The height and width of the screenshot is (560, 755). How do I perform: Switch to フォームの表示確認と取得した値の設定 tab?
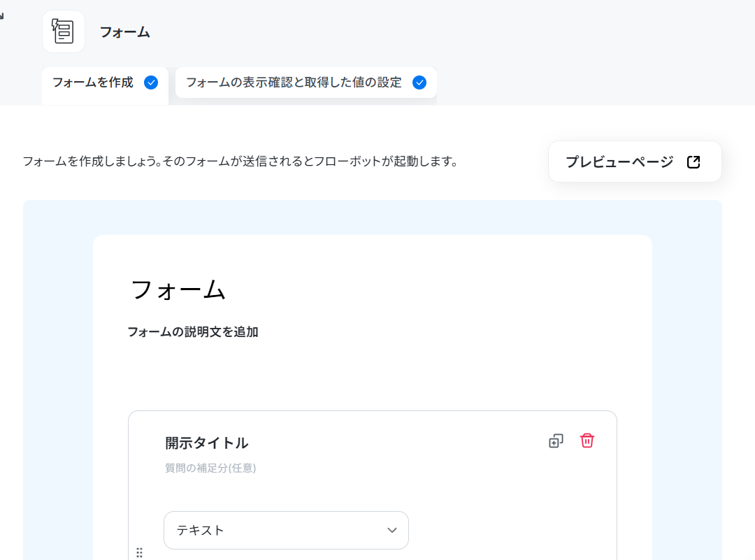point(306,82)
